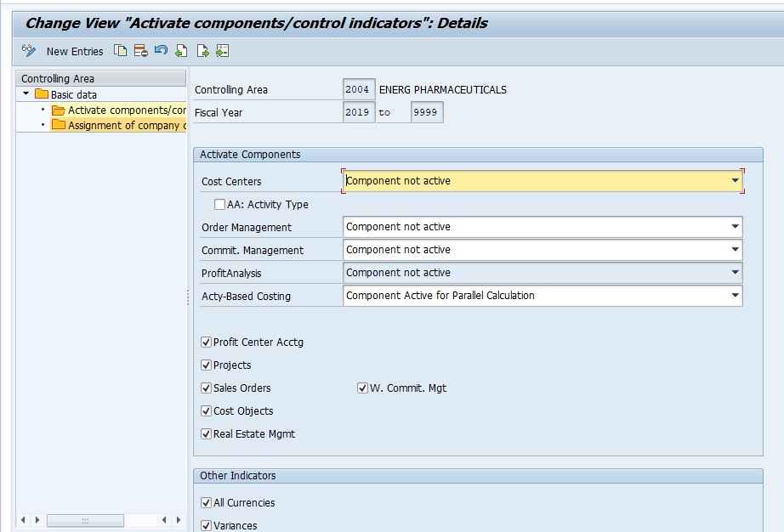
Task: Open the ProfitAnalysis dropdown
Action: point(735,273)
